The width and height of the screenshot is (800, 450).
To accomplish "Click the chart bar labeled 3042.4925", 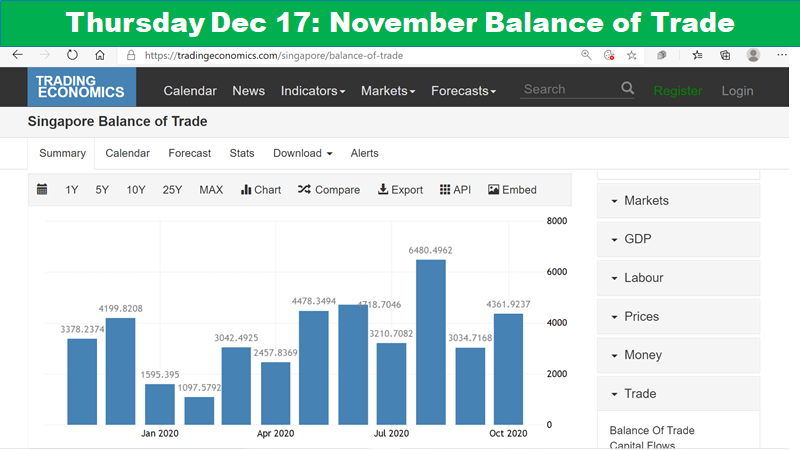I will 236,386.
